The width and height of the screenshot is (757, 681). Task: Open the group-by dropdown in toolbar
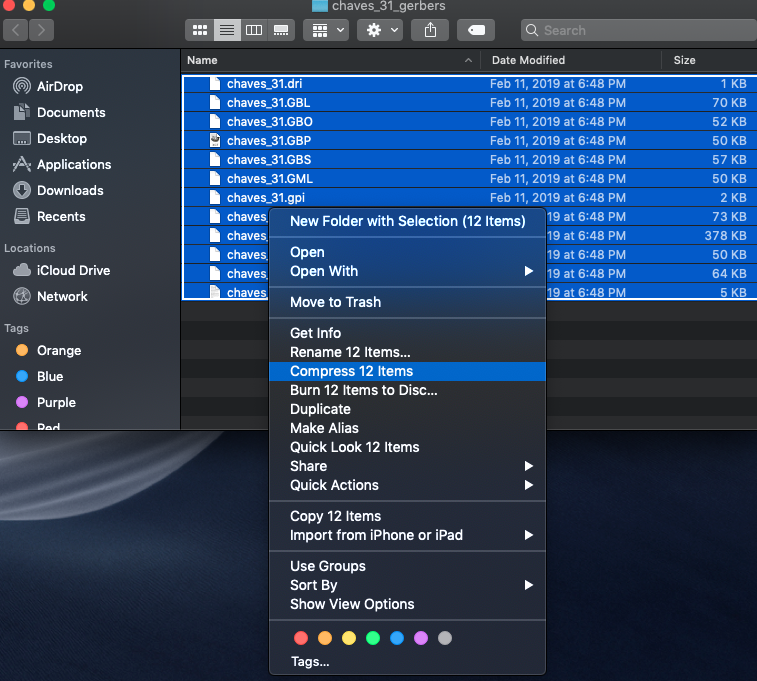tap(326, 30)
